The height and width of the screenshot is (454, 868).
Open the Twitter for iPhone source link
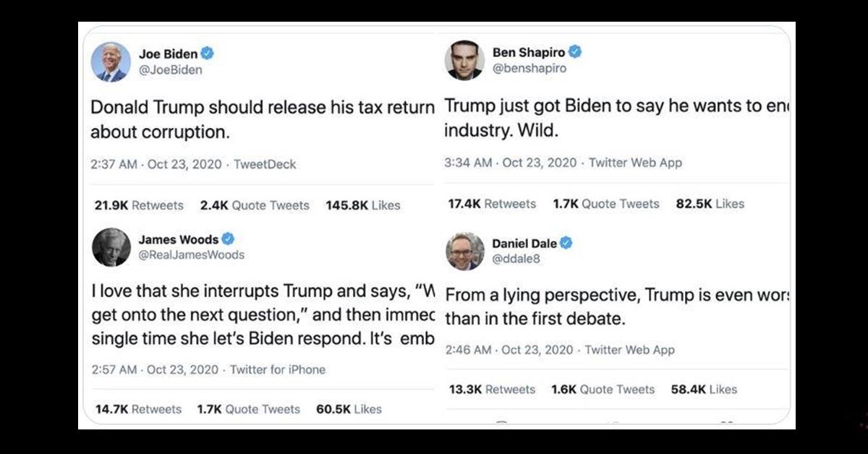point(278,369)
